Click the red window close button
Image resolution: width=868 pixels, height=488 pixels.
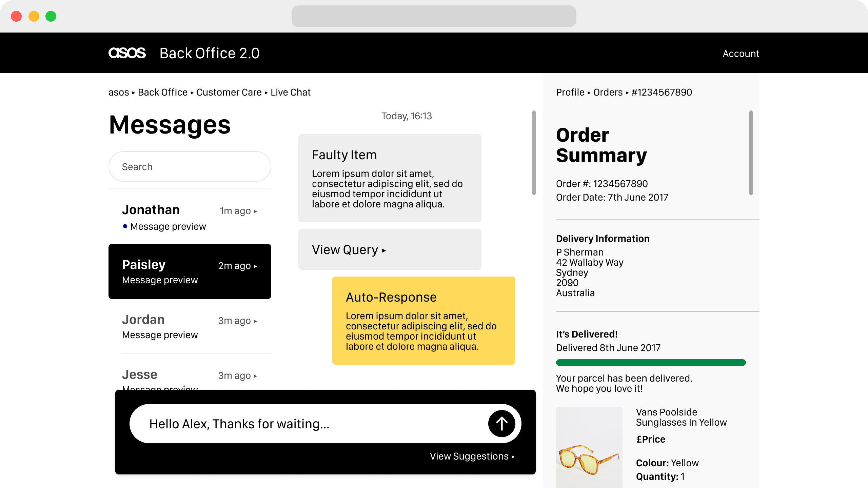[x=16, y=16]
